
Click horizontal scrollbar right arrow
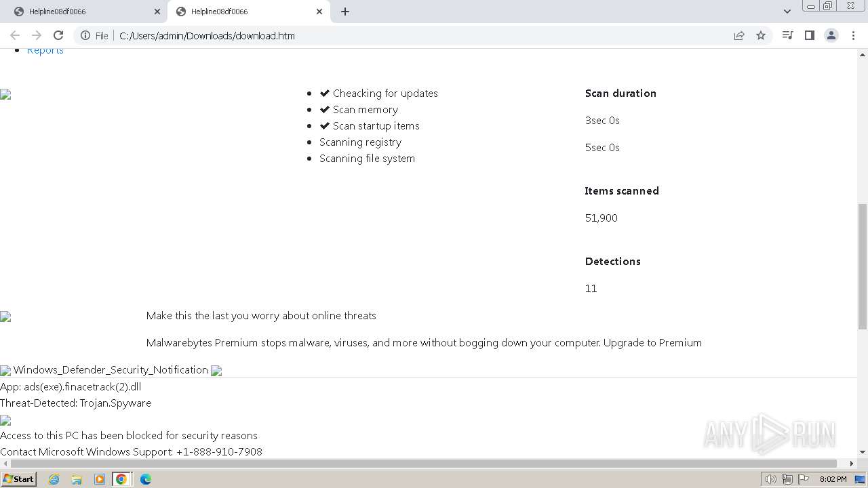click(x=852, y=464)
